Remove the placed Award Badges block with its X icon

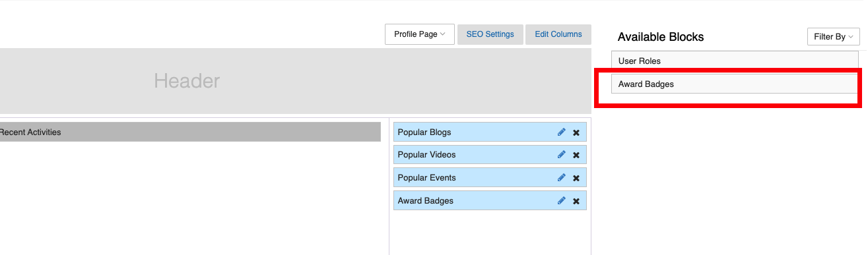[576, 201]
